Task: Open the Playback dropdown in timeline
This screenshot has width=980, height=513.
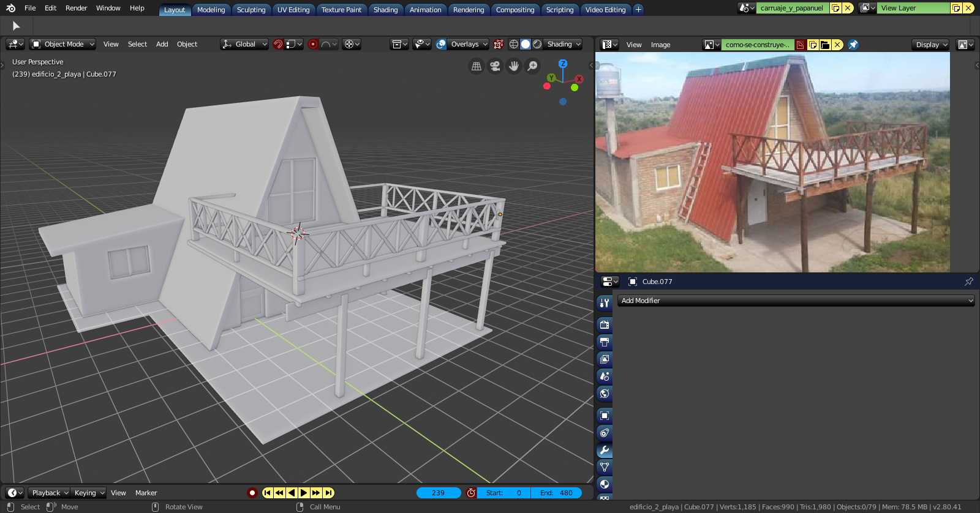Action: [x=50, y=493]
